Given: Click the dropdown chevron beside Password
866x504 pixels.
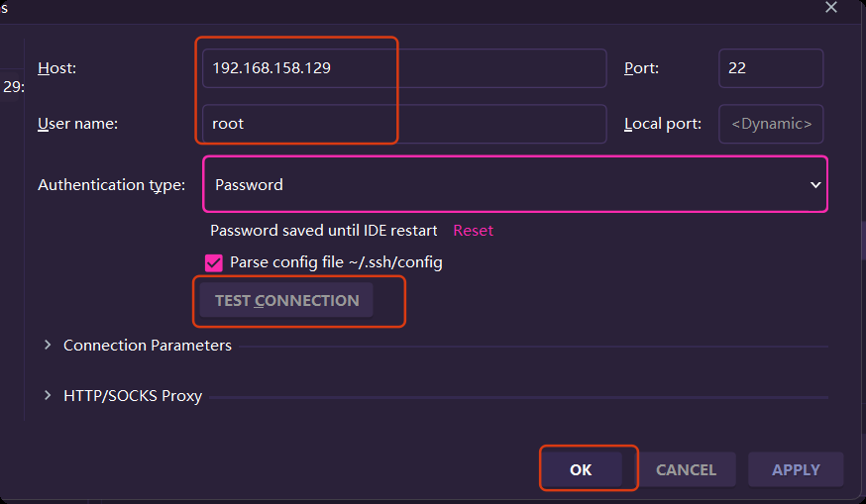Looking at the screenshot, I should click(815, 185).
